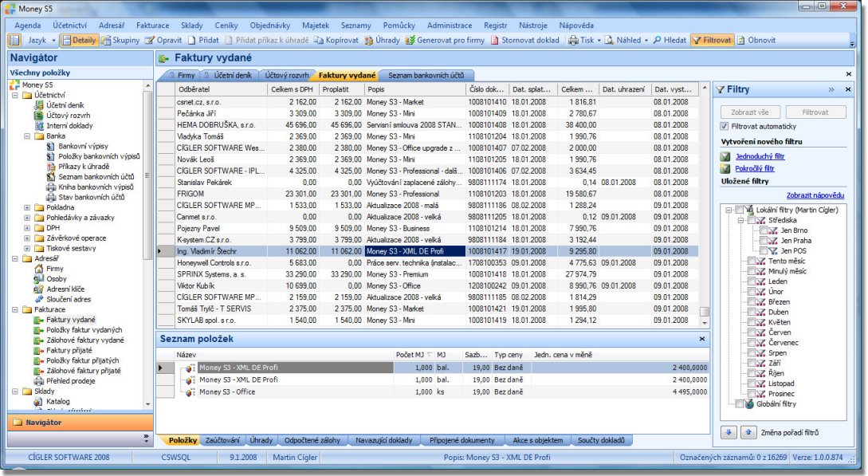
Task: Sort by Odběratel column header
Action: pos(221,89)
